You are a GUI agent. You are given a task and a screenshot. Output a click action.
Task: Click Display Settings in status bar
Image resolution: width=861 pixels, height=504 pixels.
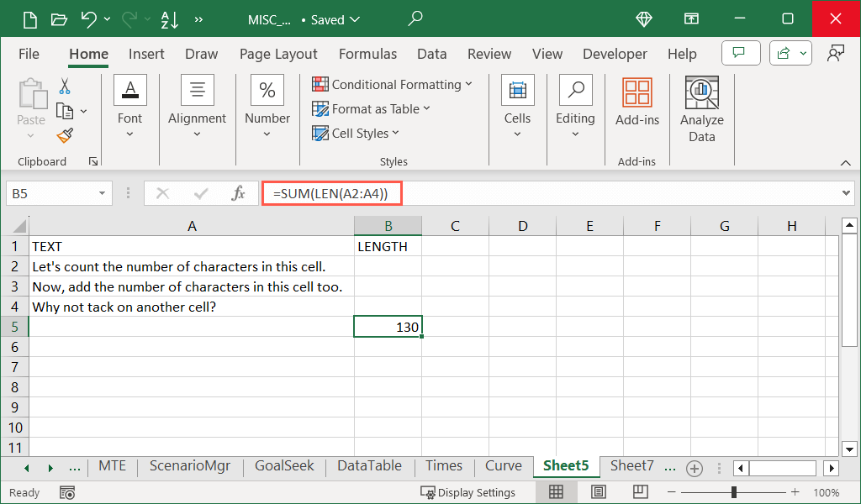pyautogui.click(x=468, y=492)
